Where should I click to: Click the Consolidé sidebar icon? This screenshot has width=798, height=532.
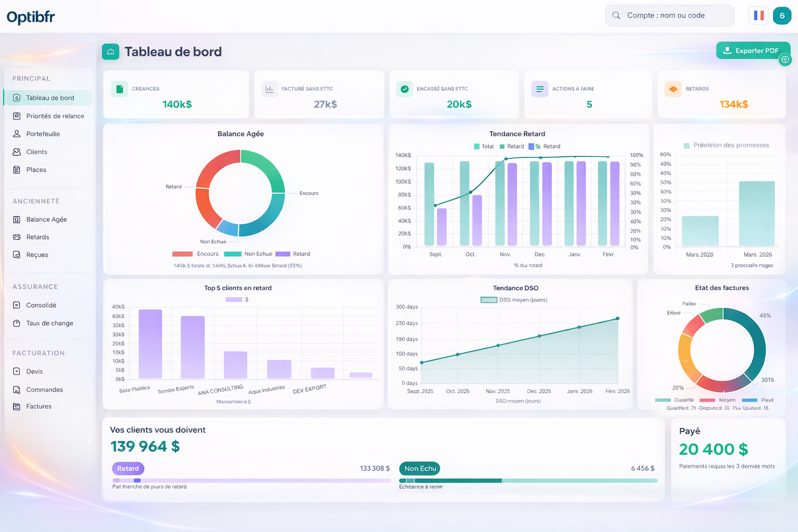pyautogui.click(x=17, y=305)
